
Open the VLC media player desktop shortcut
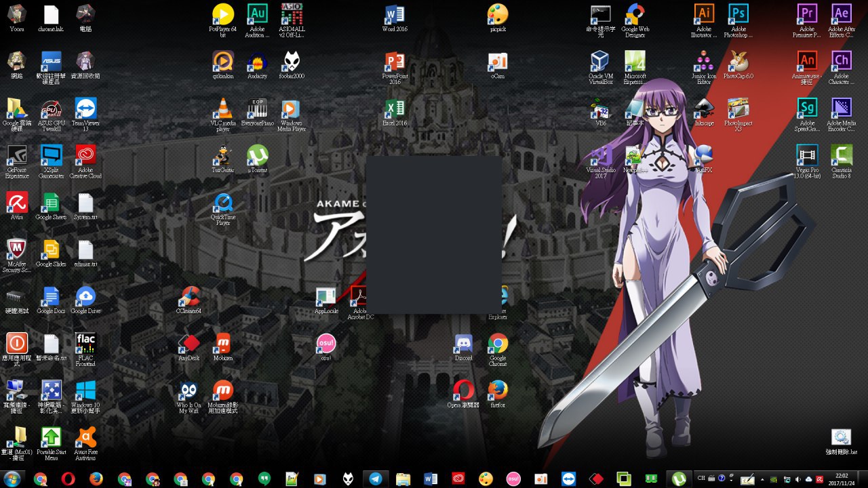click(222, 109)
